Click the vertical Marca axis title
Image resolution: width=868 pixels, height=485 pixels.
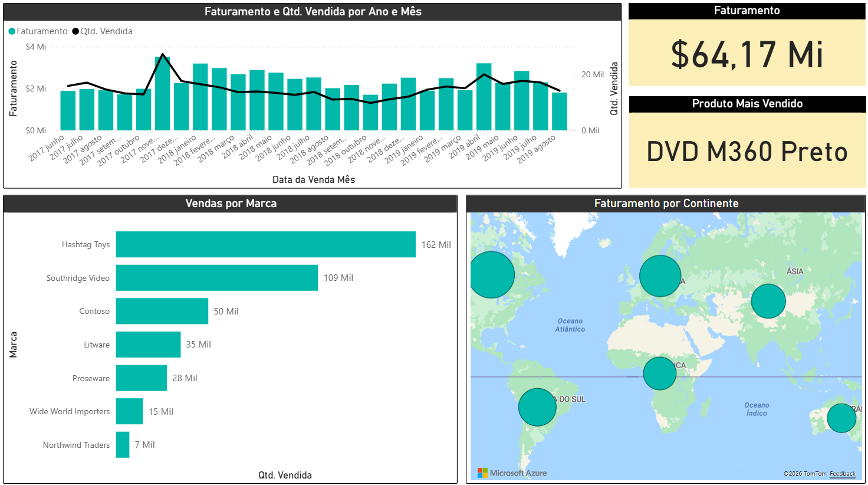(x=13, y=345)
